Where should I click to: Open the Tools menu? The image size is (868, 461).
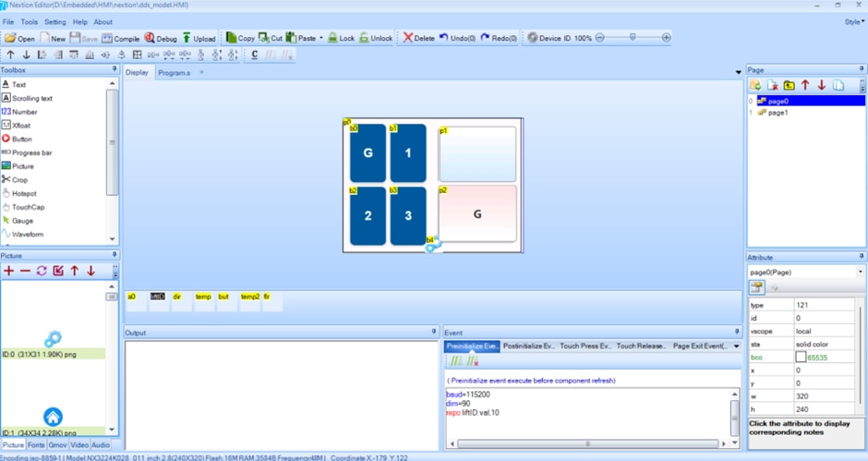click(30, 21)
